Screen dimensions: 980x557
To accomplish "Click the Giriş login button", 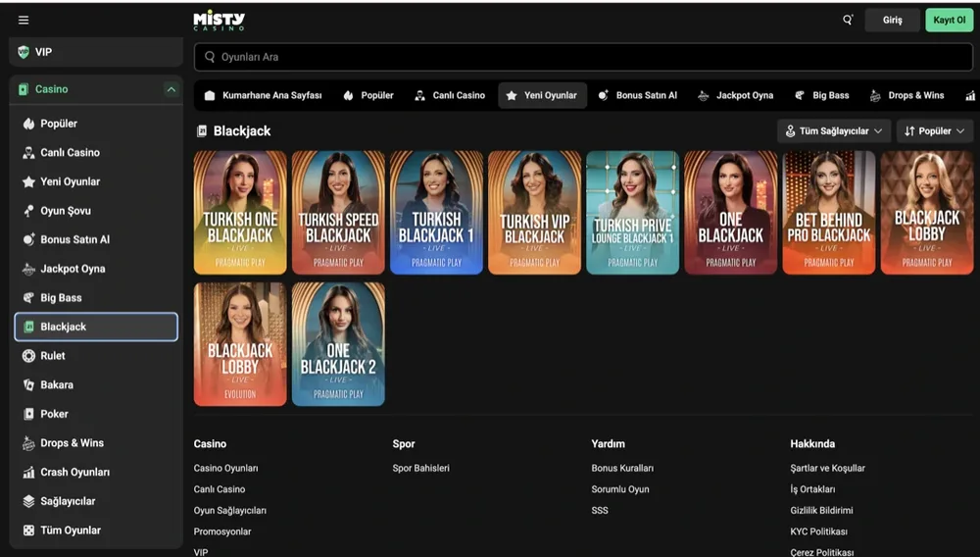I will (892, 20).
